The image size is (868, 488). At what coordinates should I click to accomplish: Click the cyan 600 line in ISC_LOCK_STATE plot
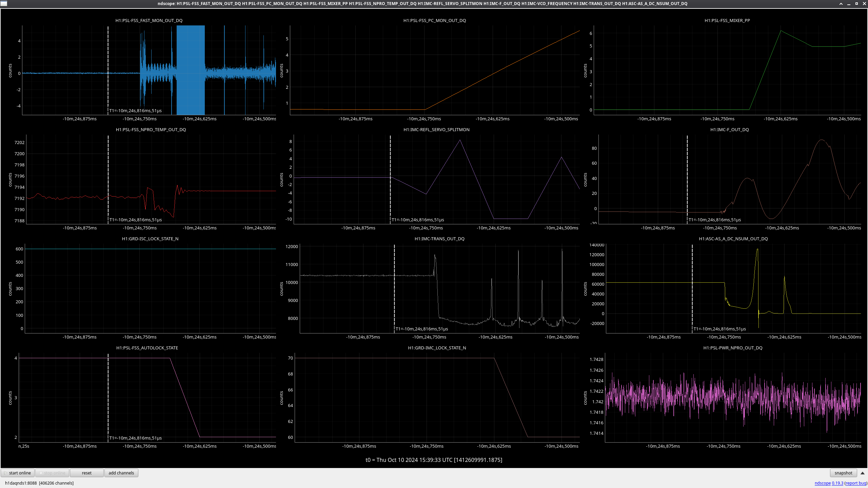(x=150, y=249)
